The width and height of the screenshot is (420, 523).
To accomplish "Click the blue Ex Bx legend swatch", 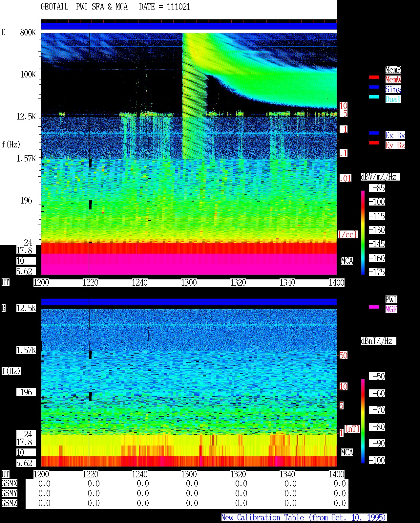I will click(x=374, y=133).
